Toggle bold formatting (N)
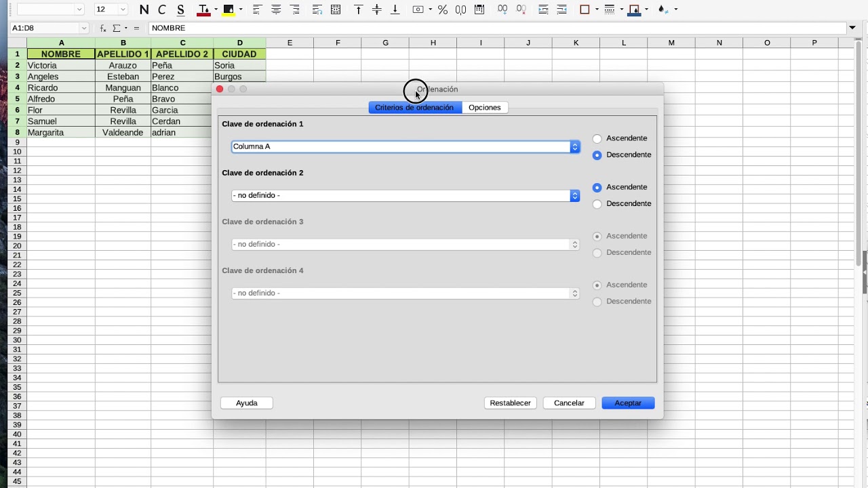The image size is (868, 488). (144, 9)
